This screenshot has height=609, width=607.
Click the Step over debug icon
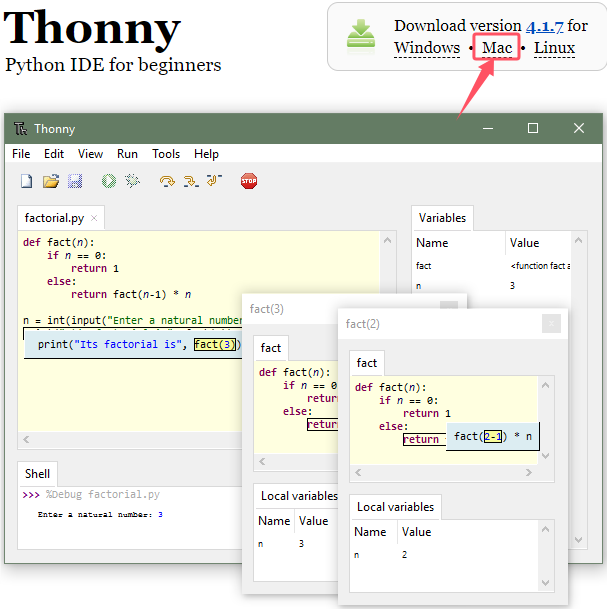tap(167, 181)
